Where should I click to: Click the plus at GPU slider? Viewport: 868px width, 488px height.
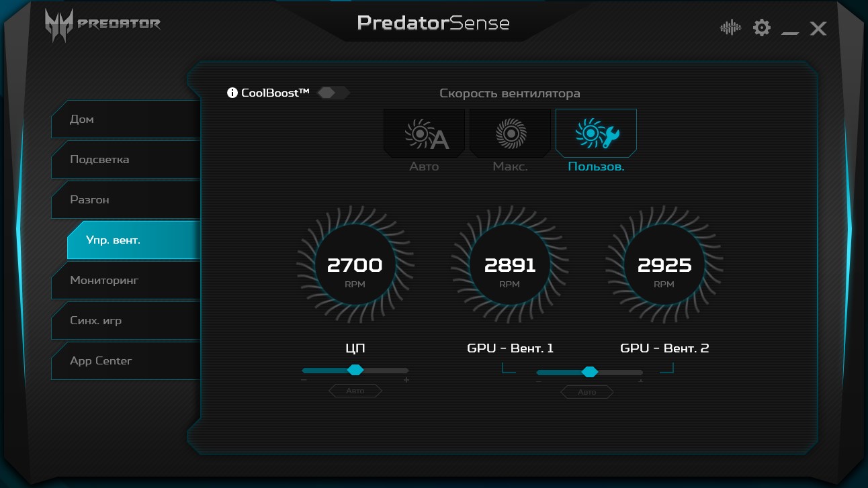point(640,381)
